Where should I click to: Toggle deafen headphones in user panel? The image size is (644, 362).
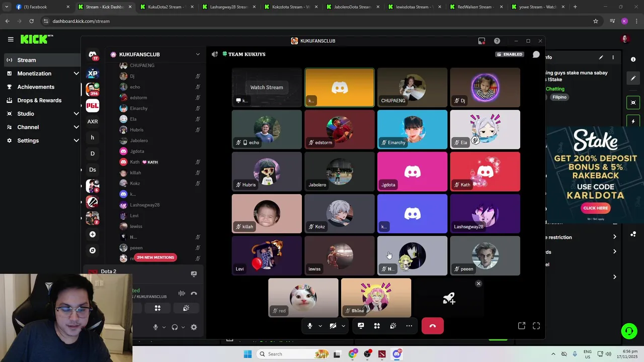click(175, 327)
